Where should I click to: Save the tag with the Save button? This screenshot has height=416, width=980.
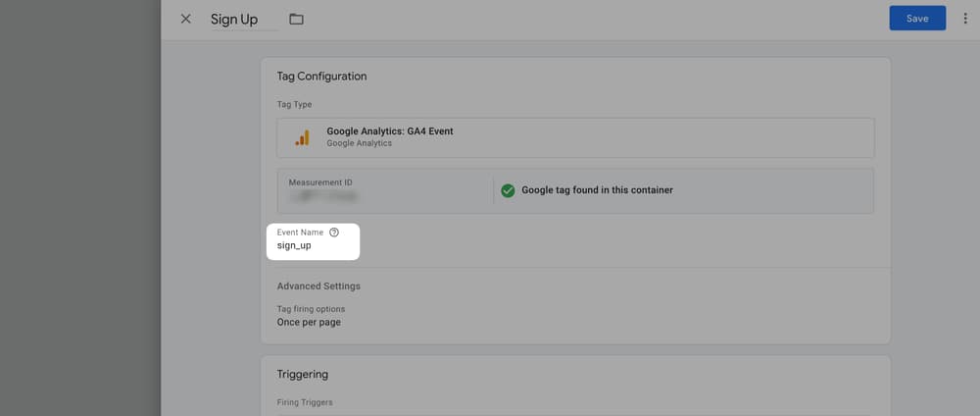click(916, 19)
